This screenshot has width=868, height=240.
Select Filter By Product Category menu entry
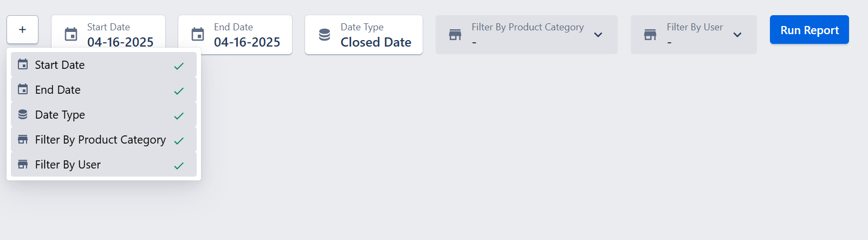(x=103, y=140)
